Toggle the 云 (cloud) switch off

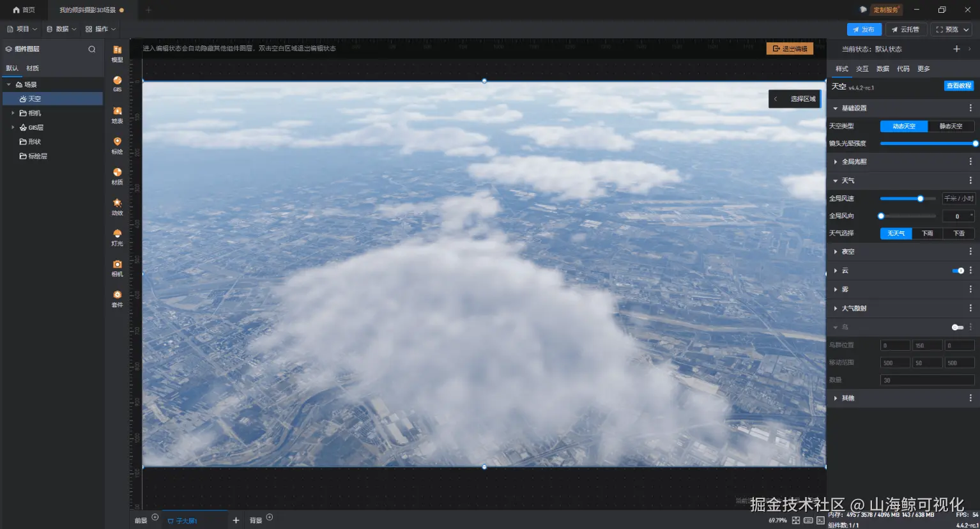(958, 271)
